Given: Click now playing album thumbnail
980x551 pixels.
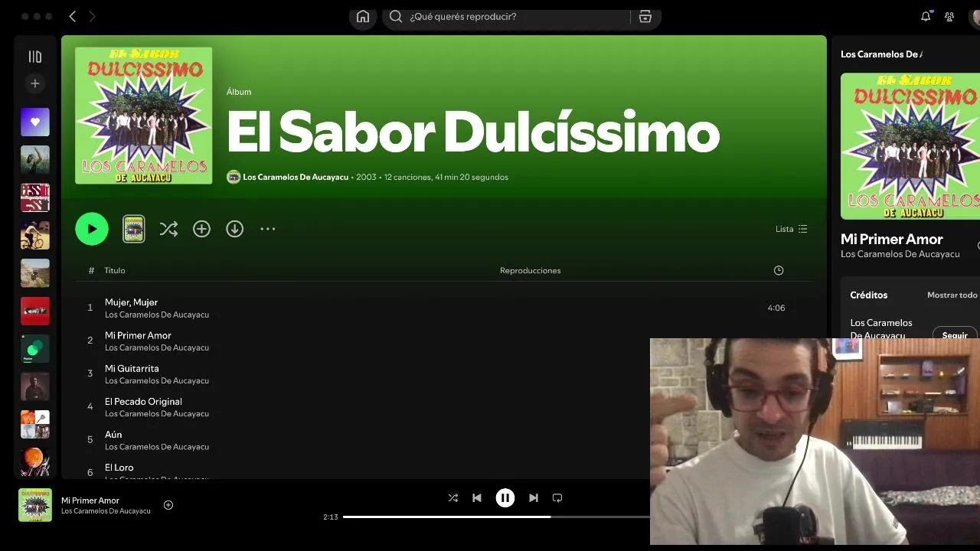Looking at the screenshot, I should point(35,505).
